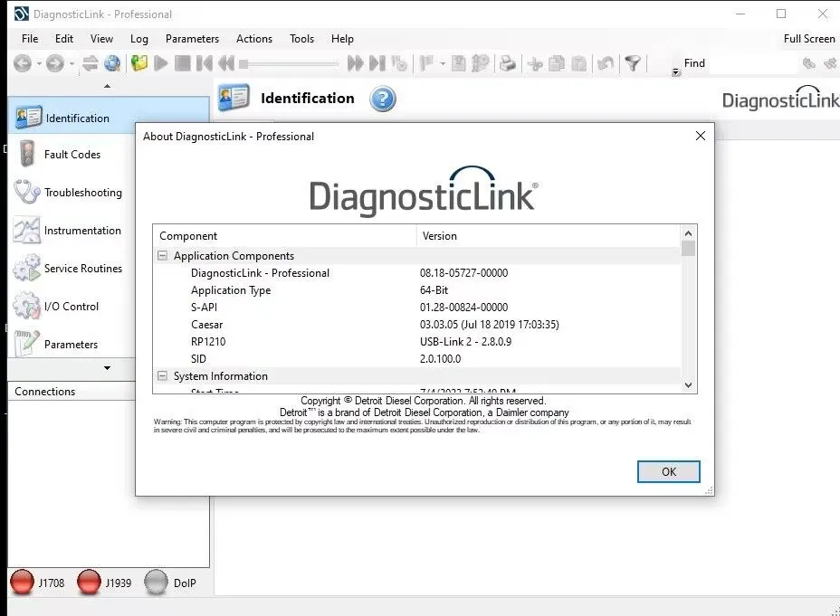Click sidebar scroll-down arrow below Parameters
The image size is (840, 616).
[x=107, y=367]
